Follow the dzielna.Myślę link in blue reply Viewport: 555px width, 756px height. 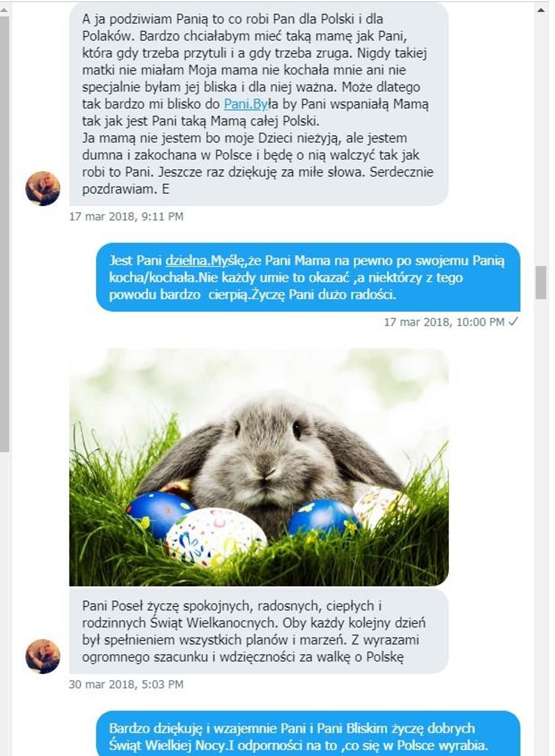(206, 261)
